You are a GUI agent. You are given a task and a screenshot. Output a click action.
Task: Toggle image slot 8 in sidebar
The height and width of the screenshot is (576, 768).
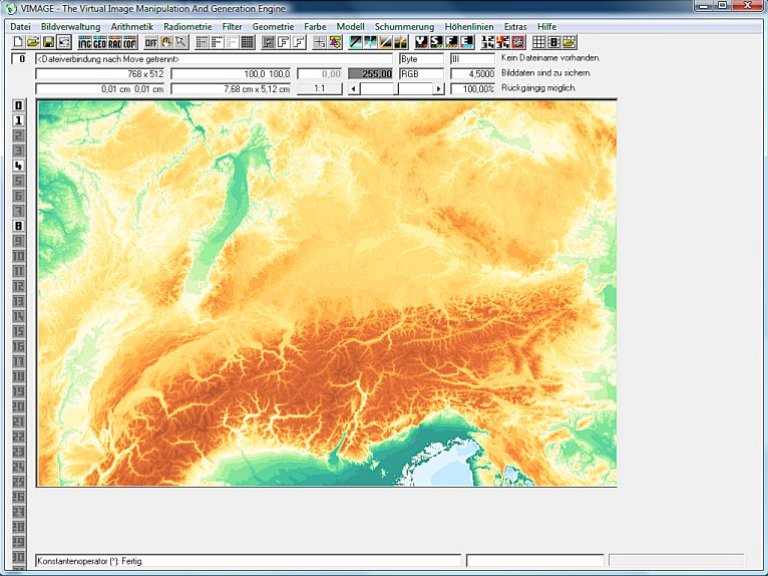pyautogui.click(x=18, y=225)
